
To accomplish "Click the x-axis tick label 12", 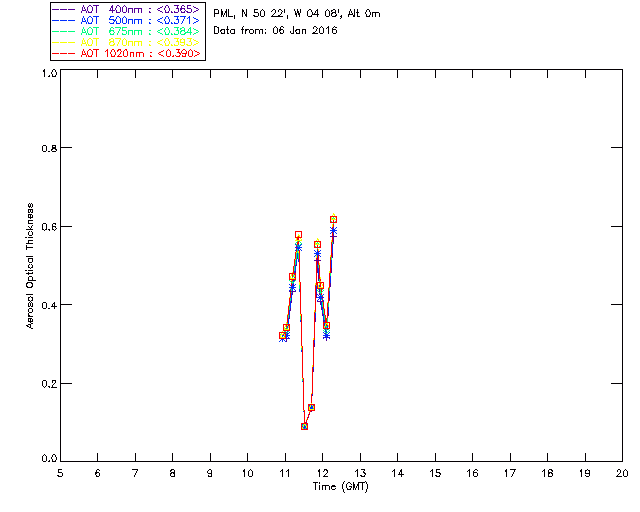I will 322,473.
